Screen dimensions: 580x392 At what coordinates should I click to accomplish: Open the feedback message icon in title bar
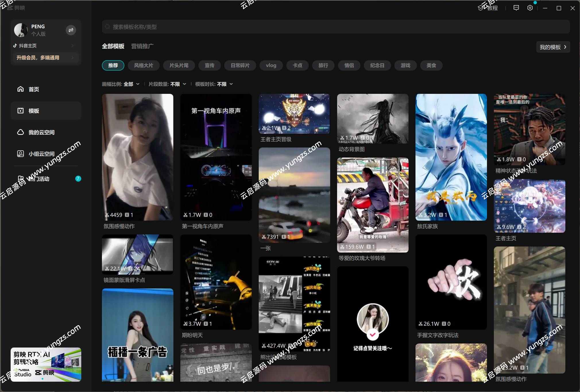pyautogui.click(x=516, y=8)
